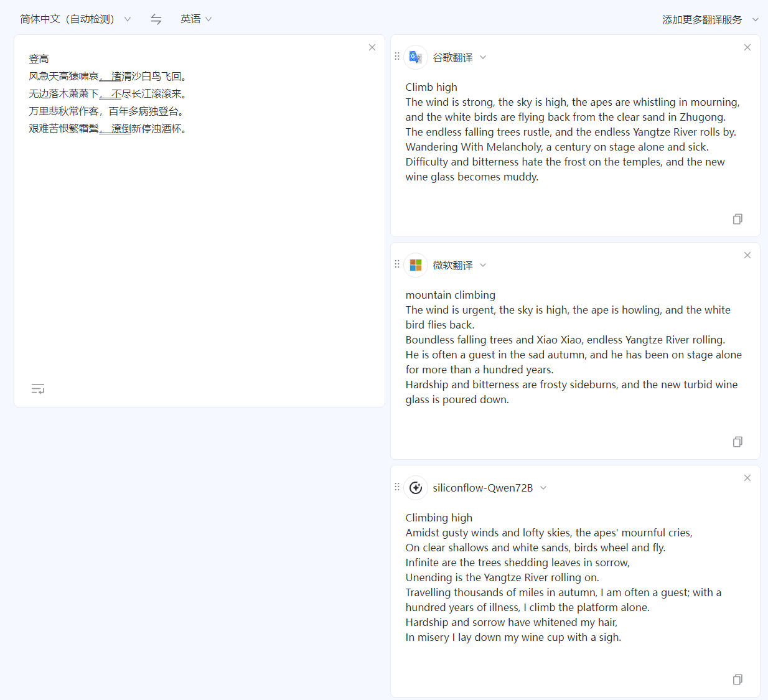
Task: Open source language dropdown 简体中文
Action: (75, 19)
